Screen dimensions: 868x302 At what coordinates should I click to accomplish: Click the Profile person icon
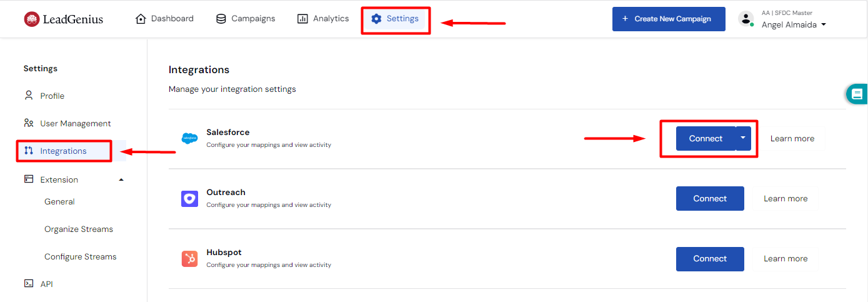click(x=29, y=96)
